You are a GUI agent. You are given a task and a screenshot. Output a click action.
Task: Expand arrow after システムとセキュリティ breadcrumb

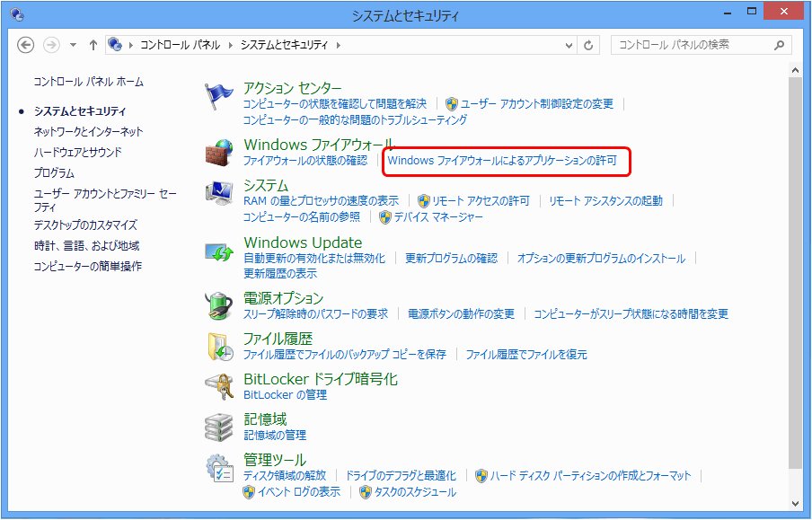339,45
